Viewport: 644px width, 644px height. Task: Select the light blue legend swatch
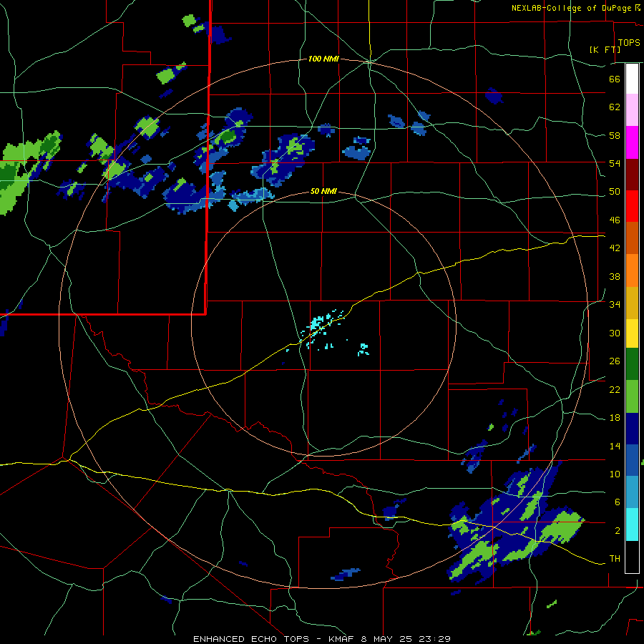click(x=632, y=492)
